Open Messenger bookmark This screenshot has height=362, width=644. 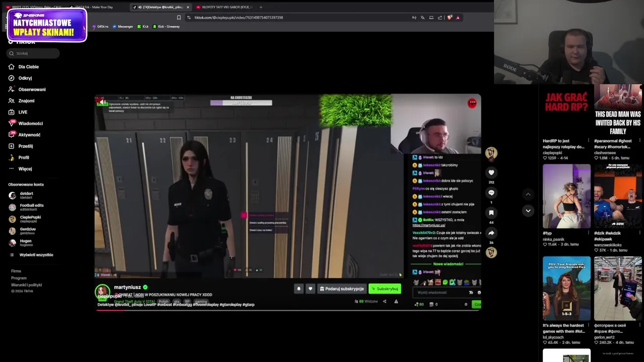(x=123, y=27)
